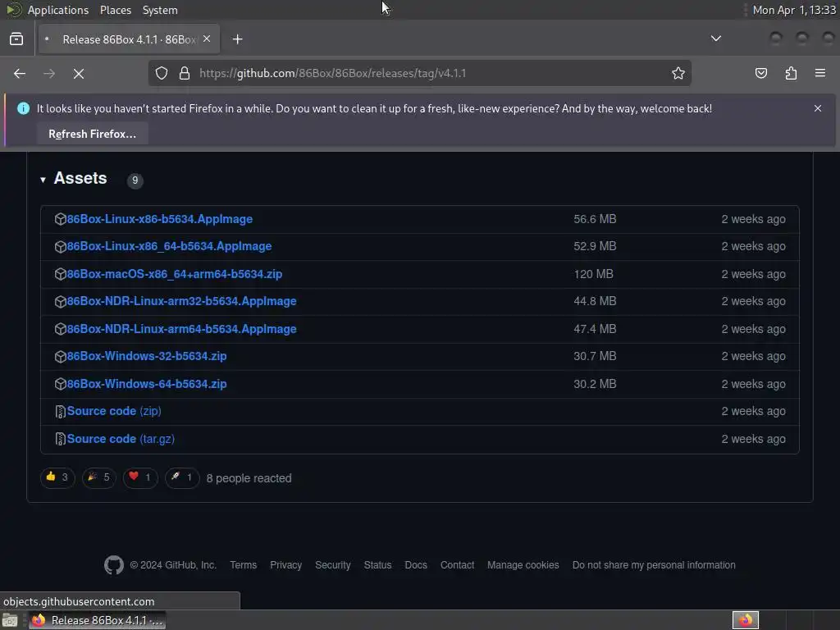
Task: Click the show desktop icon in bottom panel
Action: (10, 620)
